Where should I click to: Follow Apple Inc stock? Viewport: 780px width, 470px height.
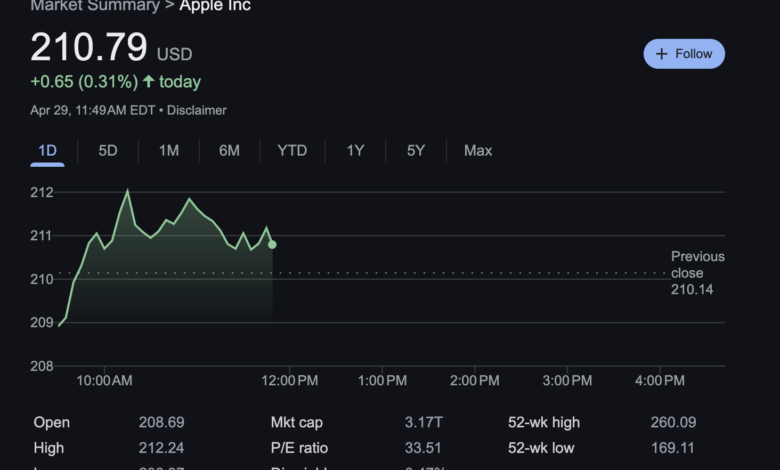click(x=684, y=54)
